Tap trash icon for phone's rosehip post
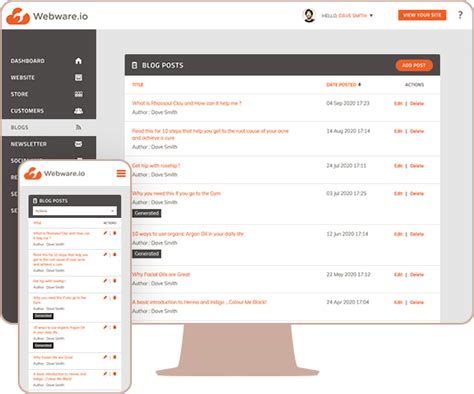Screen dimensions: 474x394 click(x=115, y=281)
